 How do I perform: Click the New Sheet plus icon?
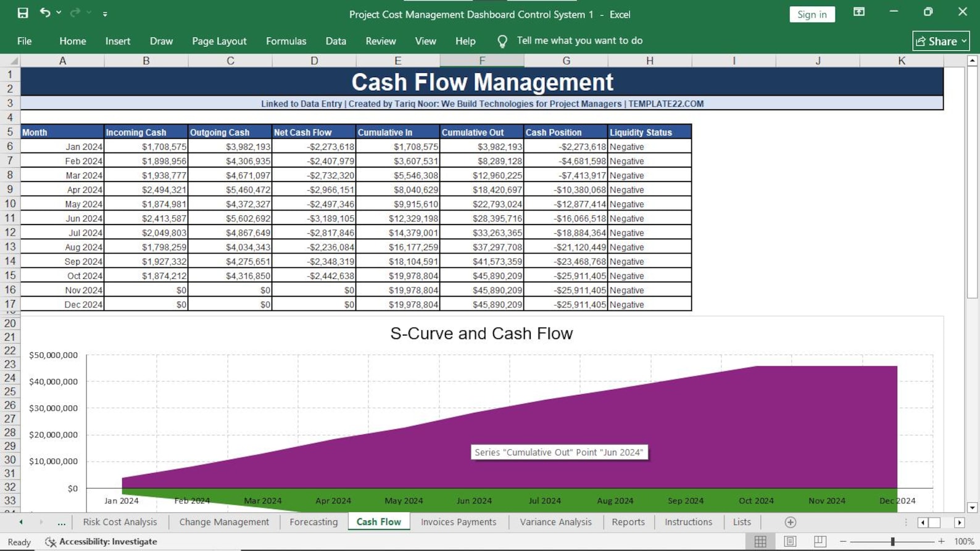[790, 523]
